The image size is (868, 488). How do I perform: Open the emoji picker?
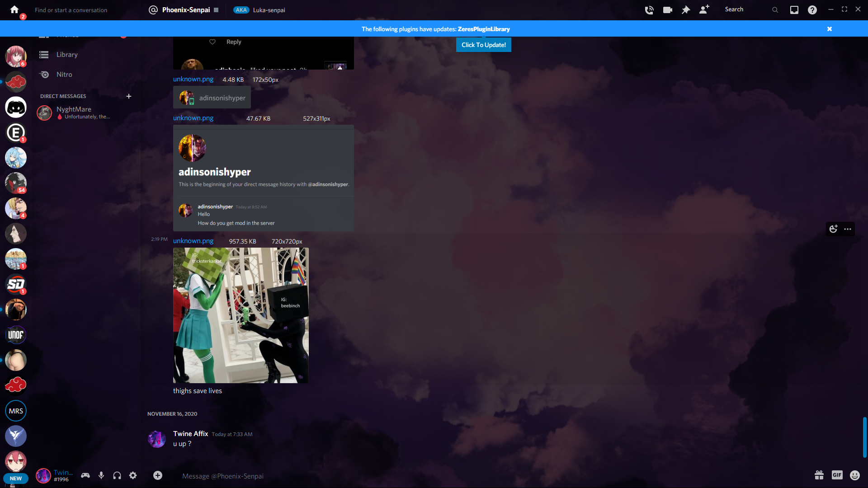point(855,475)
